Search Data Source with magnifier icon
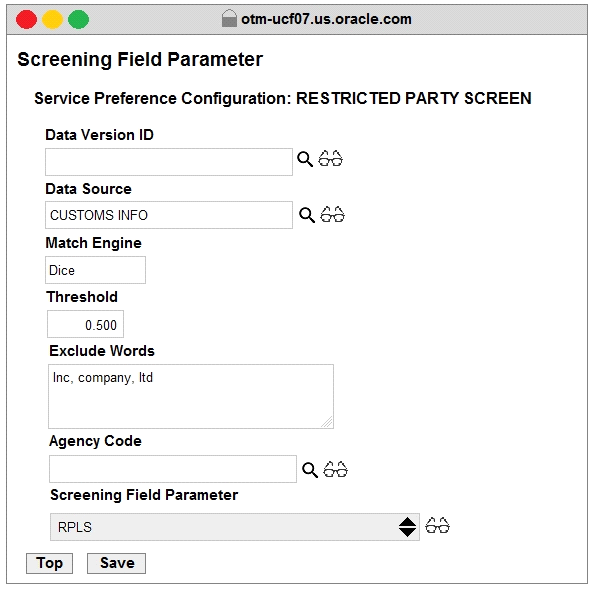Screen dimensions: 594x593 point(307,215)
